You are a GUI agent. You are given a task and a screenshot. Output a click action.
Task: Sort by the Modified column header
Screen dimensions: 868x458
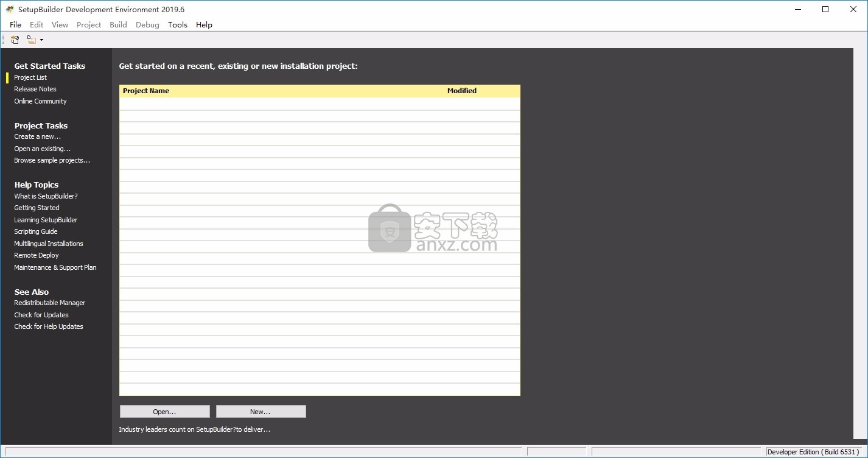462,91
